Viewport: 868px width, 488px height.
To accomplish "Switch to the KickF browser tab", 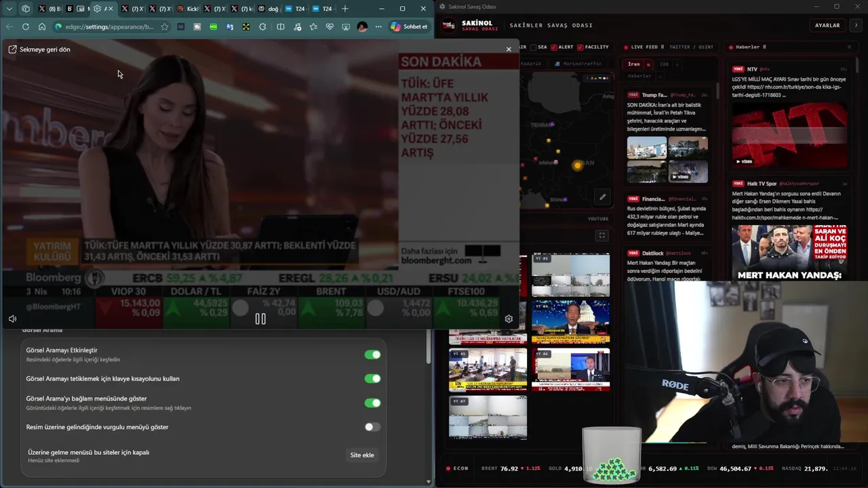I will [188, 9].
